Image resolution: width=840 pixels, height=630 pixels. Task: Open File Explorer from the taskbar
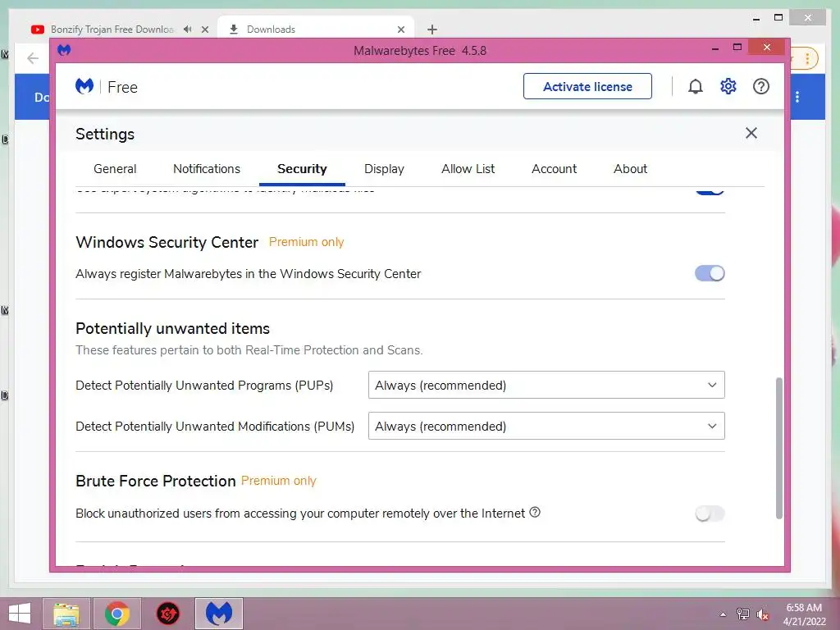(x=66, y=614)
